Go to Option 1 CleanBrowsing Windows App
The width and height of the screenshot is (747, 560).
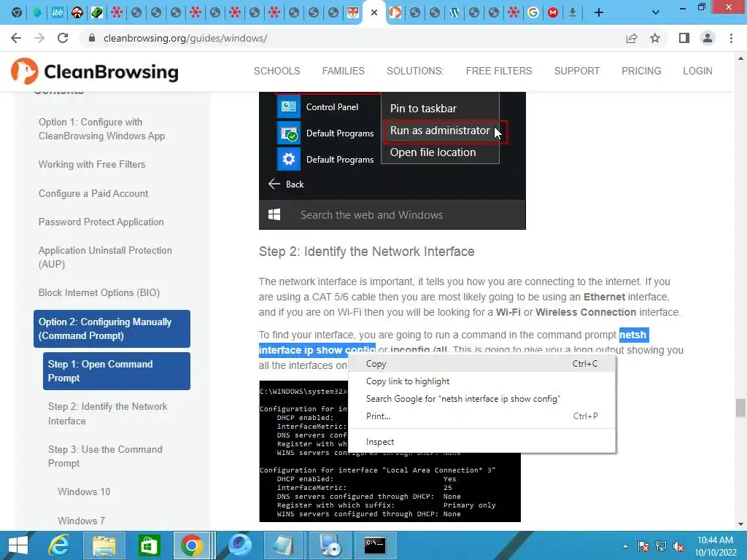pos(101,129)
